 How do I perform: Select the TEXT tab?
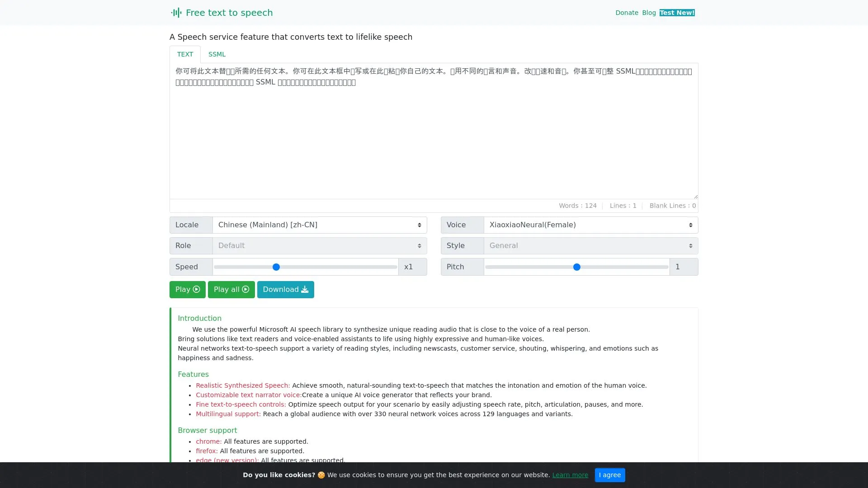click(x=185, y=54)
